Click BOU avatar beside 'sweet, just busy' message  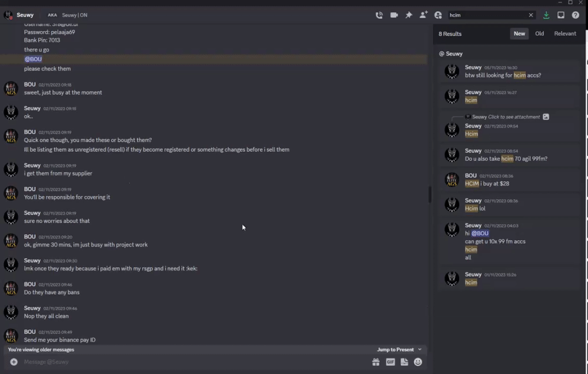(x=11, y=89)
